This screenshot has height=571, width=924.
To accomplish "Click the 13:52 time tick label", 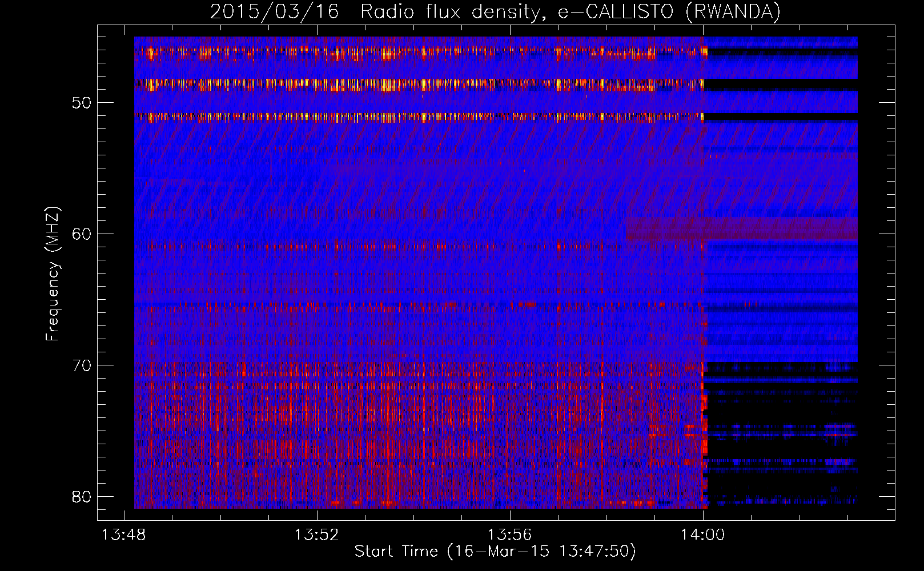I will click(317, 534).
